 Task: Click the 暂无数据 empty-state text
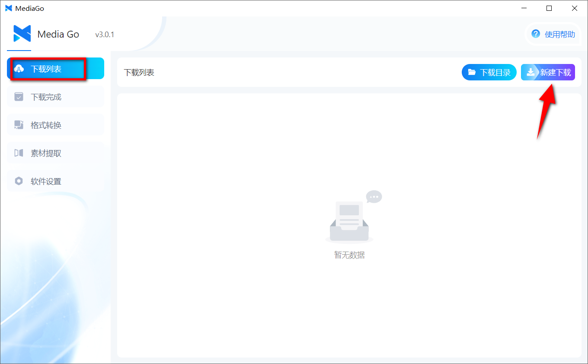click(349, 255)
